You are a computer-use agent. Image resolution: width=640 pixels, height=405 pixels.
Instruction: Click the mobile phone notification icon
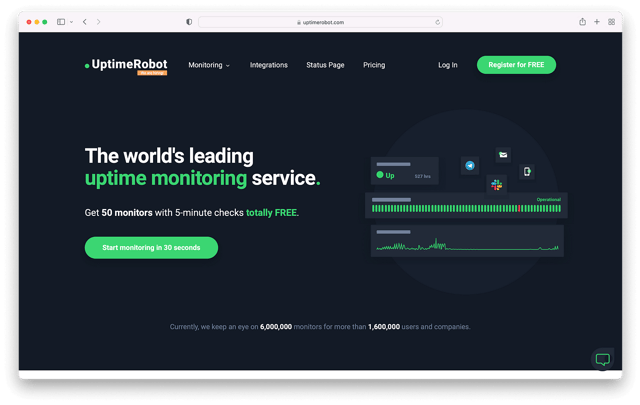[x=527, y=171]
